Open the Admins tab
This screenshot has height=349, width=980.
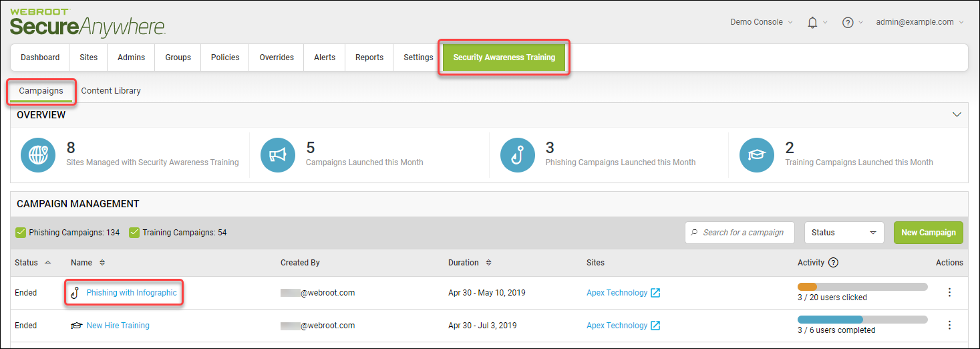pyautogui.click(x=132, y=57)
